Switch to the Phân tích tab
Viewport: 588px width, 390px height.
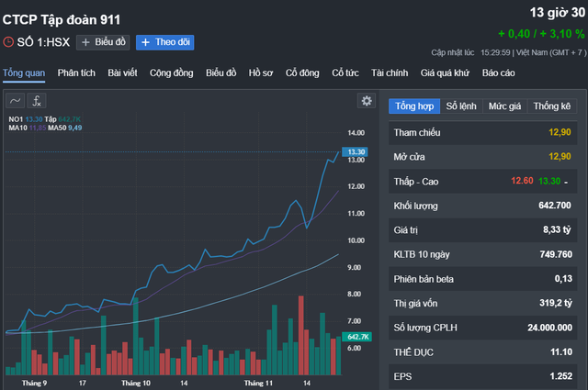click(76, 72)
